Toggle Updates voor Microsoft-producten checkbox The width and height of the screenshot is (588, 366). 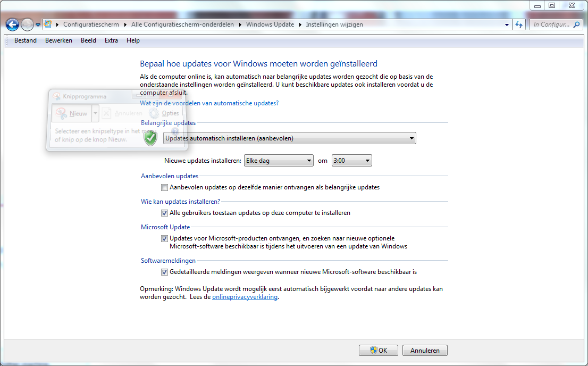(x=164, y=238)
